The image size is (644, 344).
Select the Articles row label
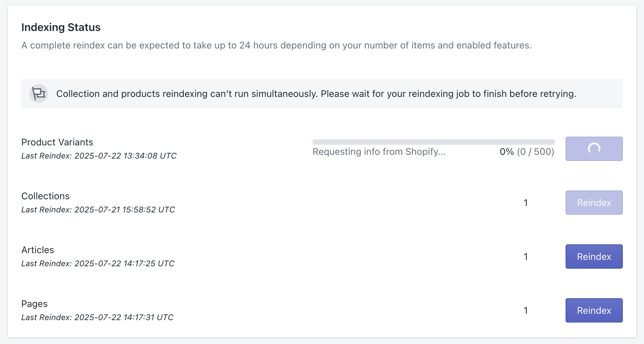[38, 250]
